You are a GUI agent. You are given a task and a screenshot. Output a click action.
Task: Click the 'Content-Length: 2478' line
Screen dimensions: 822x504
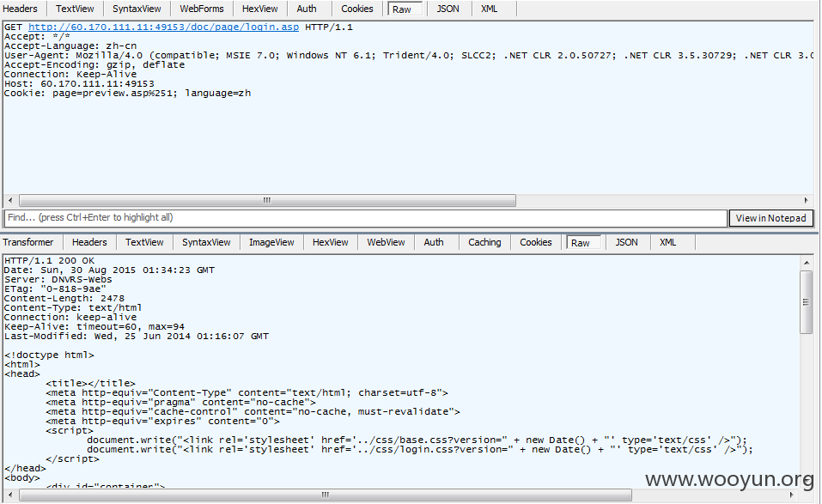tap(64, 298)
